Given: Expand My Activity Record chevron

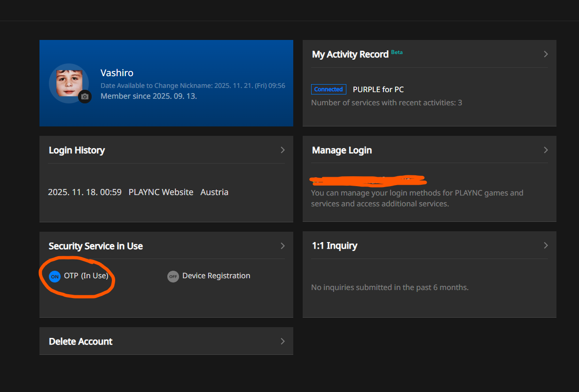Looking at the screenshot, I should point(546,54).
